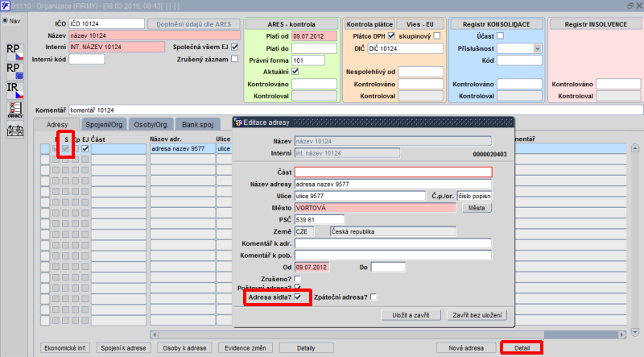Image resolution: width=644 pixels, height=357 pixels.
Task: Click the Do date field in dialog
Action: tap(388, 267)
